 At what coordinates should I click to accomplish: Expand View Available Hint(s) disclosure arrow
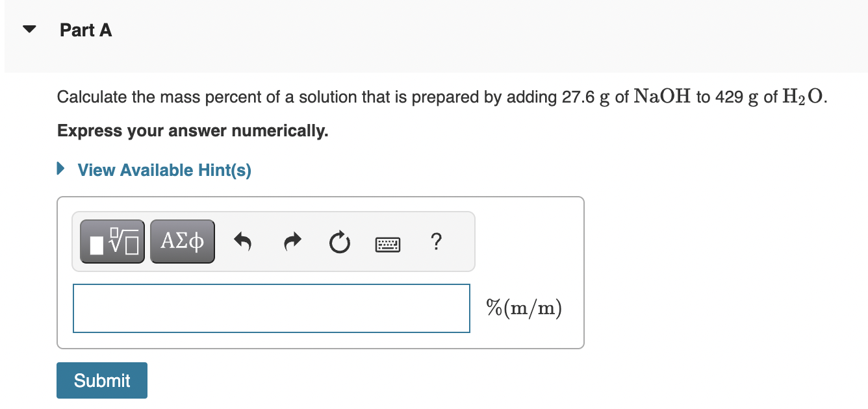61,167
